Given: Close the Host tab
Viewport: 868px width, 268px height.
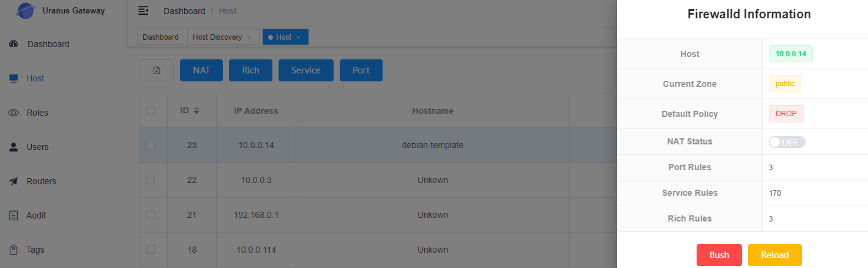Looking at the screenshot, I should pyautogui.click(x=298, y=37).
